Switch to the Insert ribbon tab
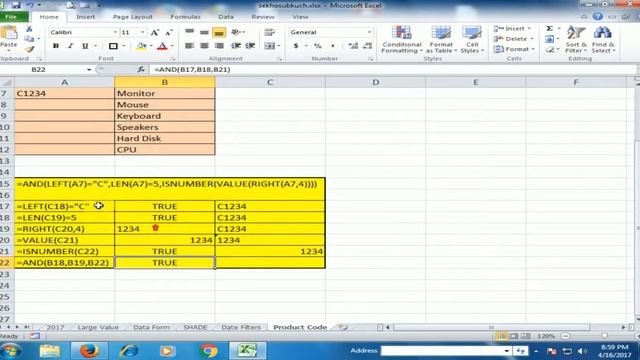 (x=85, y=17)
